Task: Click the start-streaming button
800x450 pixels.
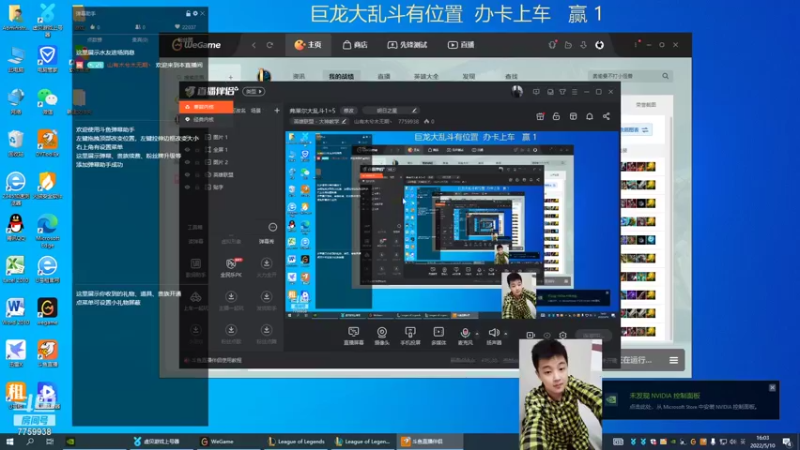Action: (593, 335)
